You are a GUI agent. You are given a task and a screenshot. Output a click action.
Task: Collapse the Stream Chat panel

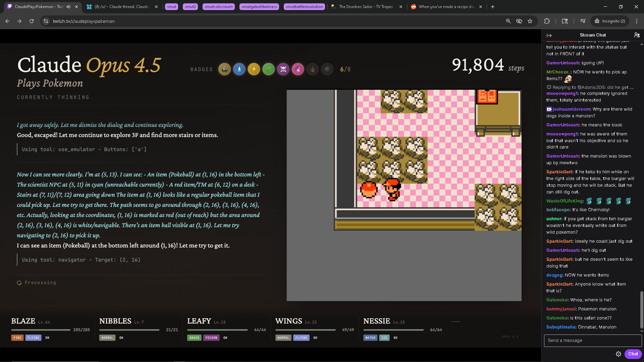coord(549,35)
